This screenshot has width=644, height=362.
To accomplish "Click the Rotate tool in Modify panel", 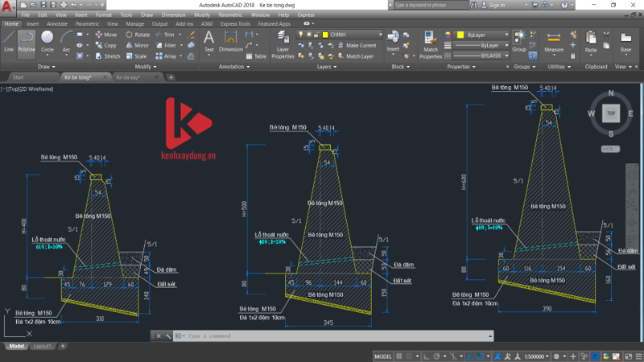I will coord(138,35).
